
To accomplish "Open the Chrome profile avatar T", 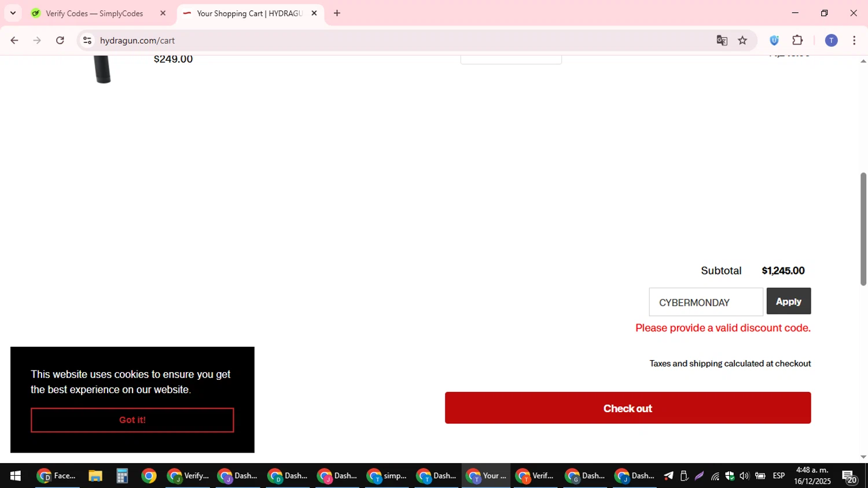I will (831, 41).
